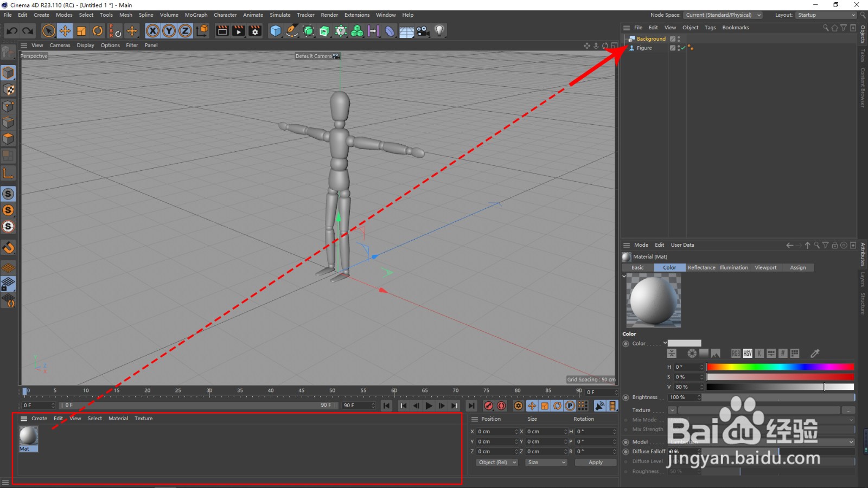Click the Render to Picture Viewer icon
This screenshot has height=488, width=868.
click(239, 31)
